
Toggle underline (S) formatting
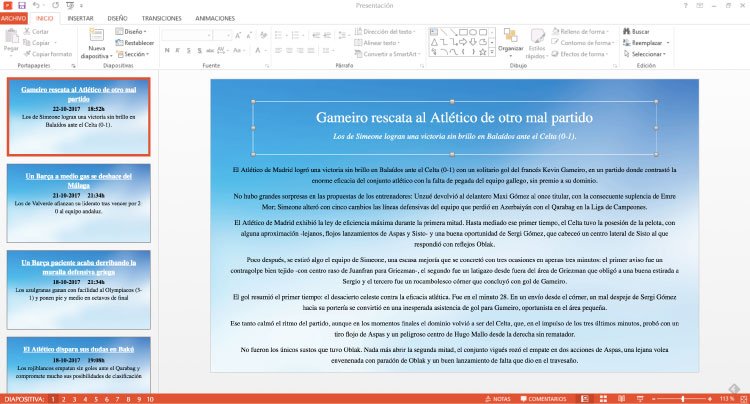coord(188,50)
